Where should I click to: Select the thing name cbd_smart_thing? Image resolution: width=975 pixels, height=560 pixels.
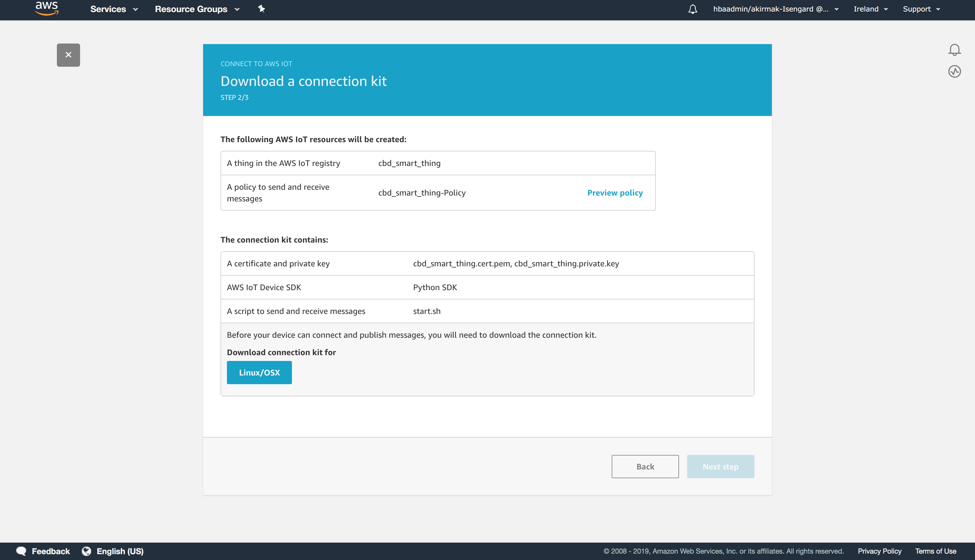pos(409,163)
